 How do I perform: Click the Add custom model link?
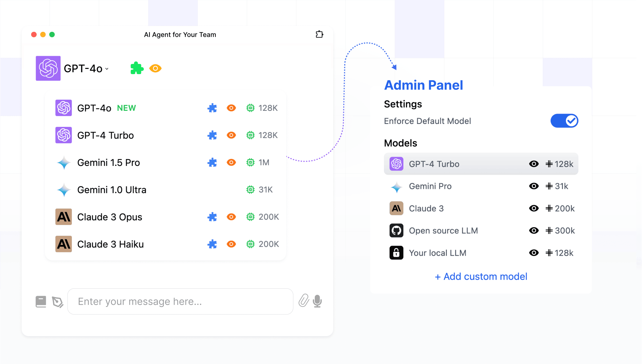(x=481, y=276)
